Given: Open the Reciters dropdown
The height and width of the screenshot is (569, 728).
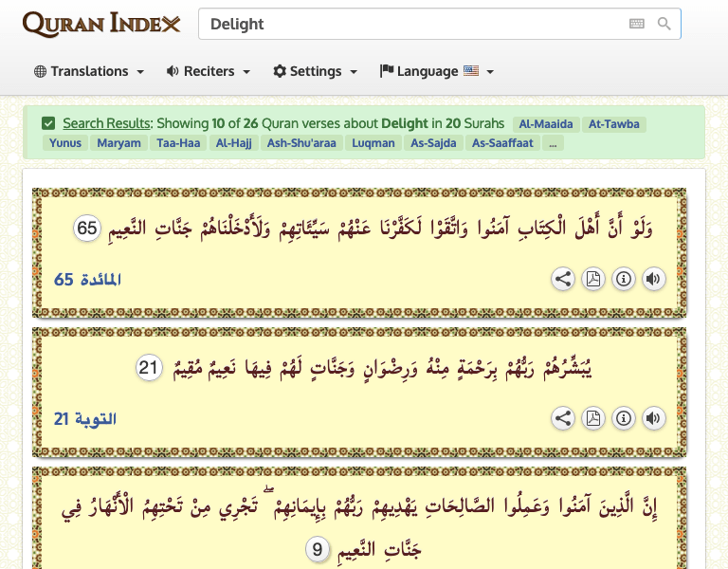Looking at the screenshot, I should (208, 71).
